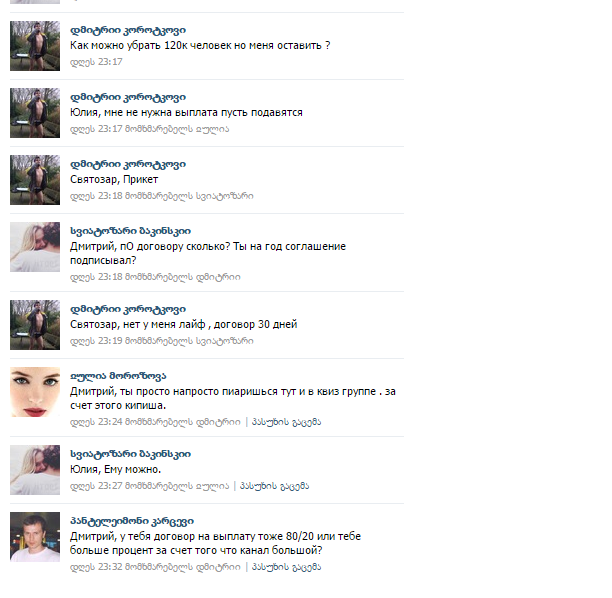Open avatar beside 'договор 30 дней' comment
The width and height of the screenshot is (612, 598).
[35, 325]
